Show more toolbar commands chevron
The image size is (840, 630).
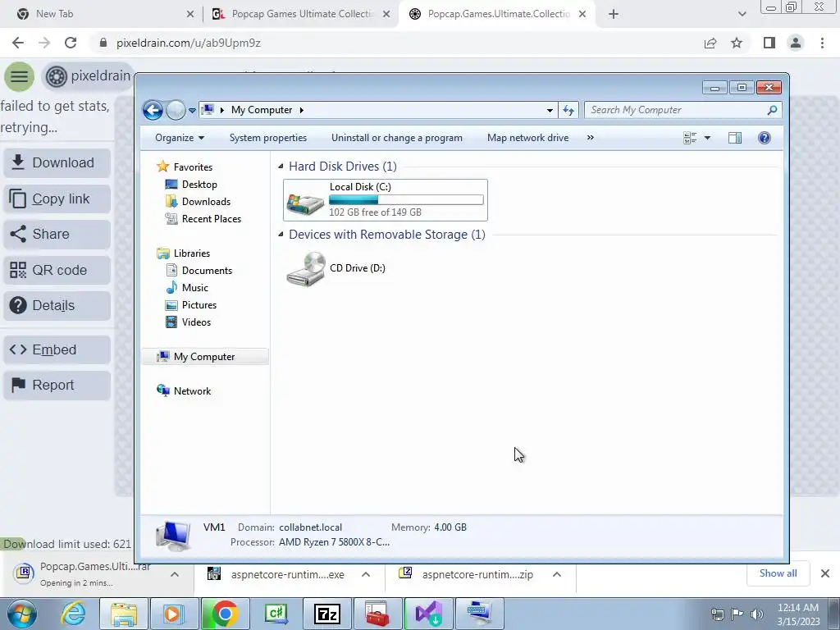590,138
